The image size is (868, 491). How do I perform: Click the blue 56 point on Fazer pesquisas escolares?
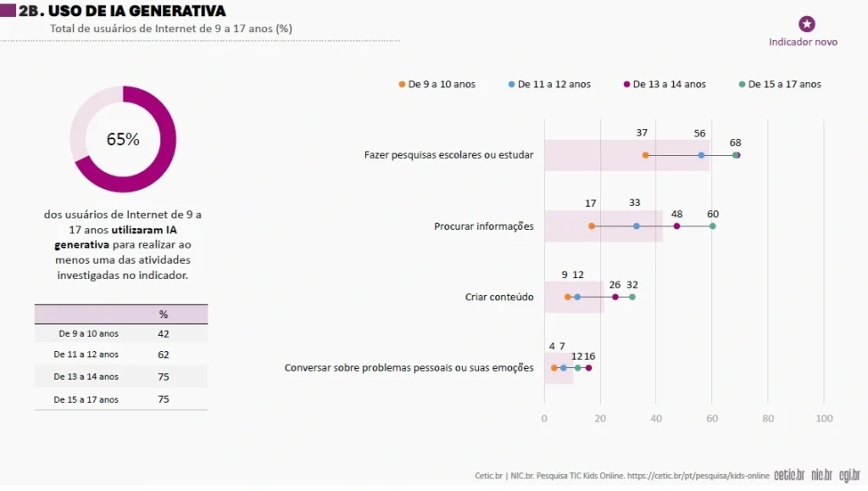pyautogui.click(x=701, y=155)
